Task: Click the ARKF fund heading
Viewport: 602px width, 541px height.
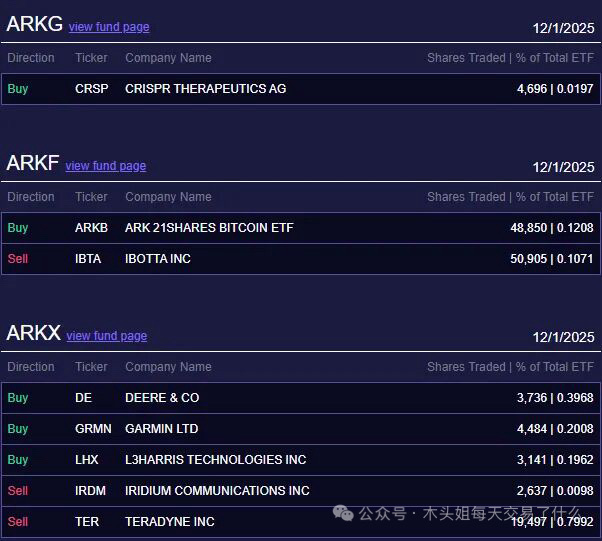Action: pyautogui.click(x=33, y=163)
